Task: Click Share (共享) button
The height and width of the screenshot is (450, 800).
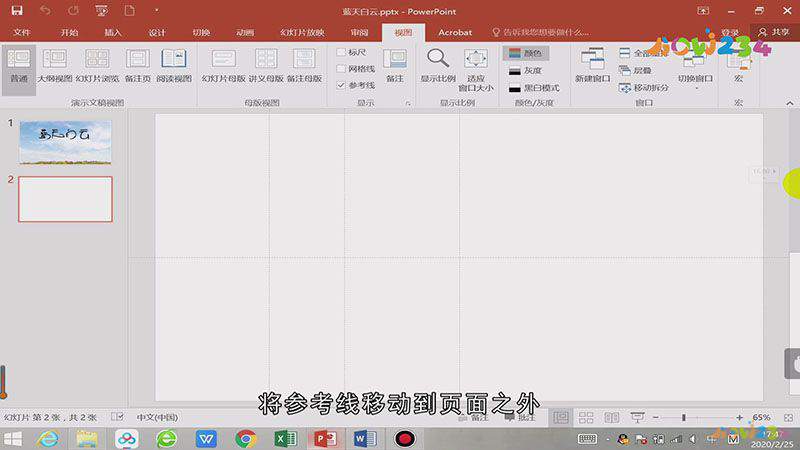Action: 774,32
